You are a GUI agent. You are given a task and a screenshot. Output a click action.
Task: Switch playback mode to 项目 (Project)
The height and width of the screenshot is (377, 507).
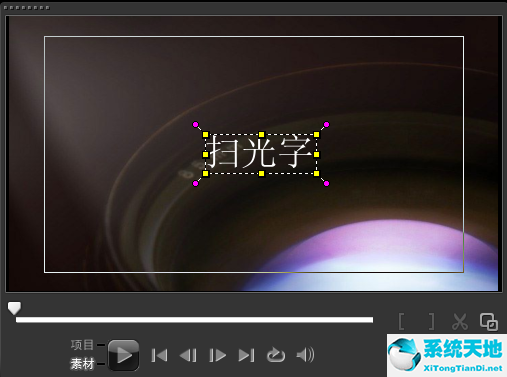(x=82, y=345)
